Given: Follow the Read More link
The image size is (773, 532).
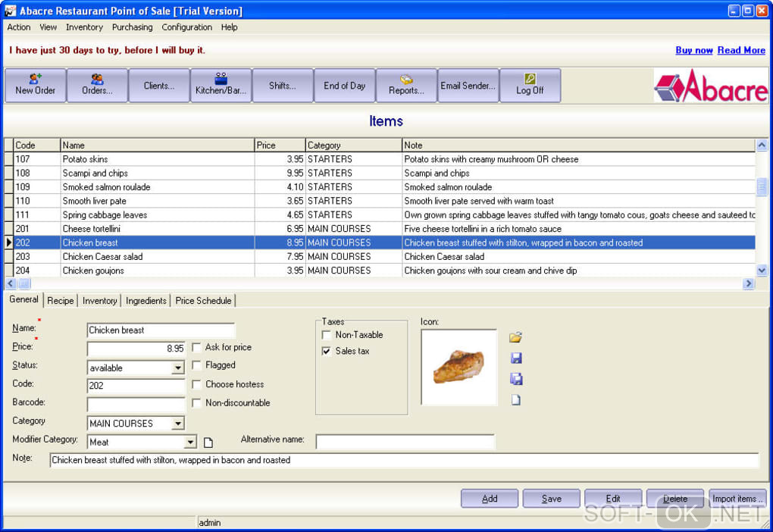Looking at the screenshot, I should (x=741, y=50).
